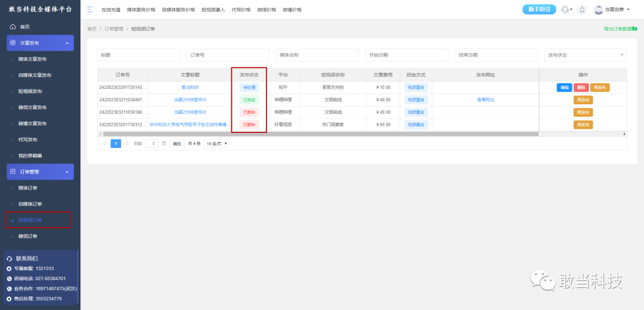Click the 待处理 status tag
The width and height of the screenshot is (644, 310).
point(249,88)
